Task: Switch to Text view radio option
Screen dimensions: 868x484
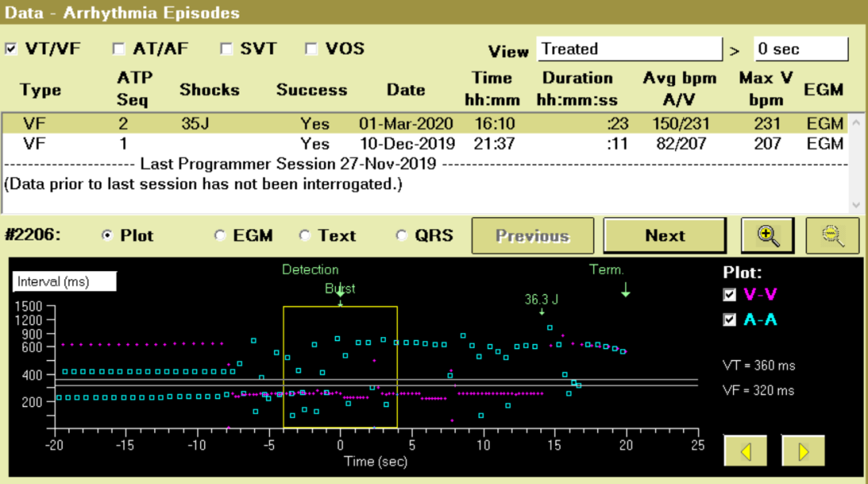Action: click(305, 236)
